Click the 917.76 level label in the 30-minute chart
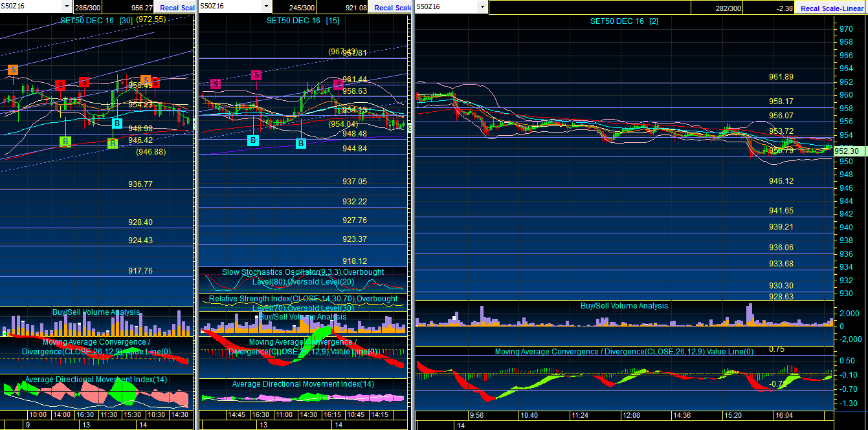The image size is (868, 430). pos(140,271)
